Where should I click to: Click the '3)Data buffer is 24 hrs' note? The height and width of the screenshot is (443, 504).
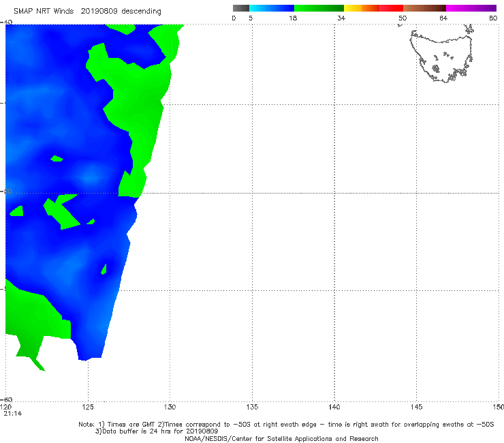point(157,431)
